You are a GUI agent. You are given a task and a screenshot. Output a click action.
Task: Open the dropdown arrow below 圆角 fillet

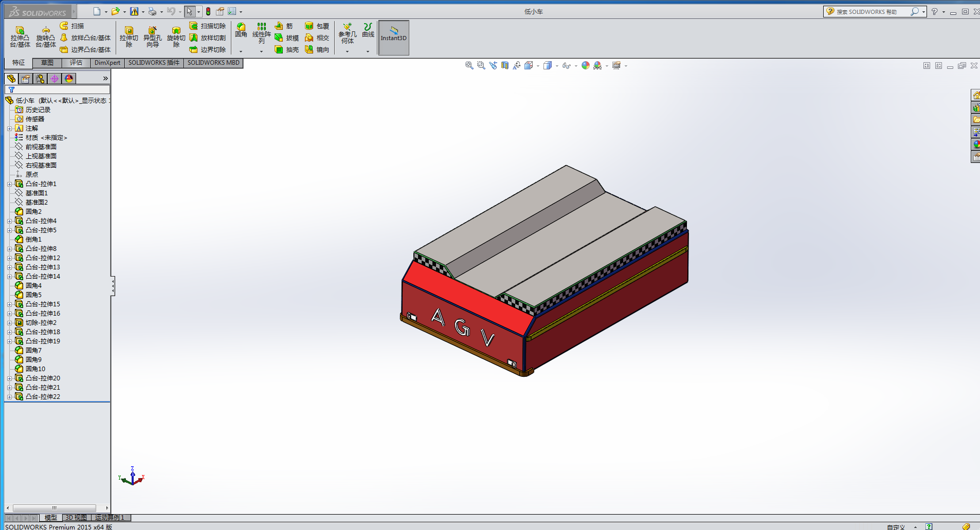point(241,51)
